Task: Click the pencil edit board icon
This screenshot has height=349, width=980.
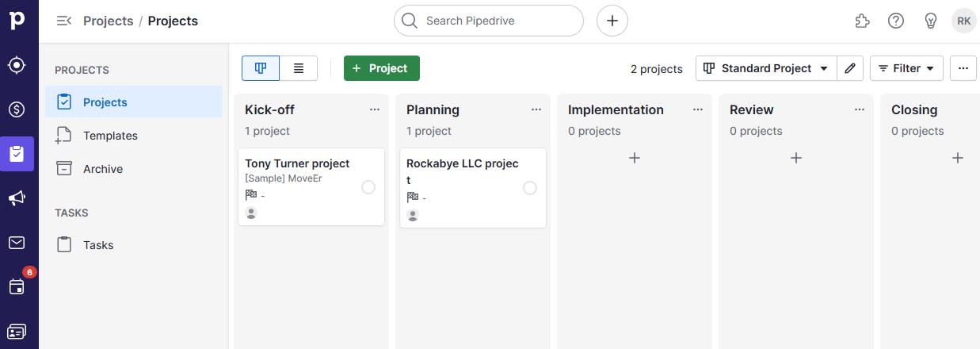Action: tap(850, 68)
